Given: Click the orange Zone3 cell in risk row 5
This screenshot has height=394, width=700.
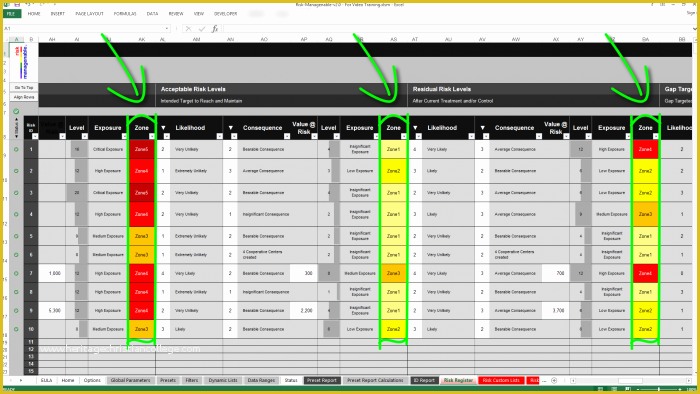Looking at the screenshot, I should (142, 236).
